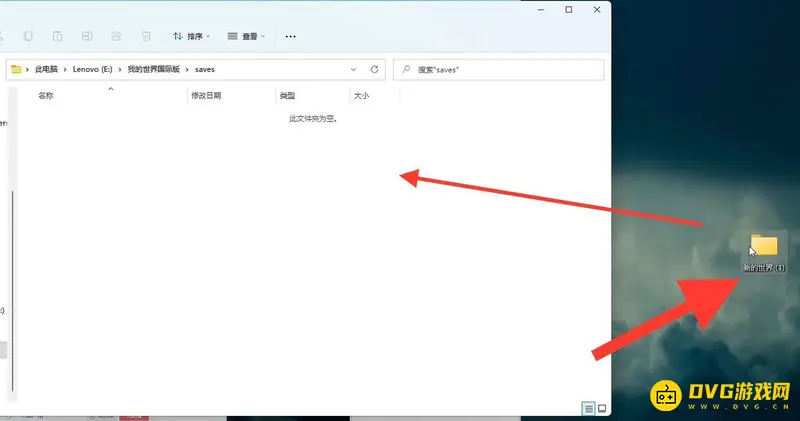The height and width of the screenshot is (421, 800).
Task: Click the Paste icon in the toolbar
Action: (x=57, y=36)
